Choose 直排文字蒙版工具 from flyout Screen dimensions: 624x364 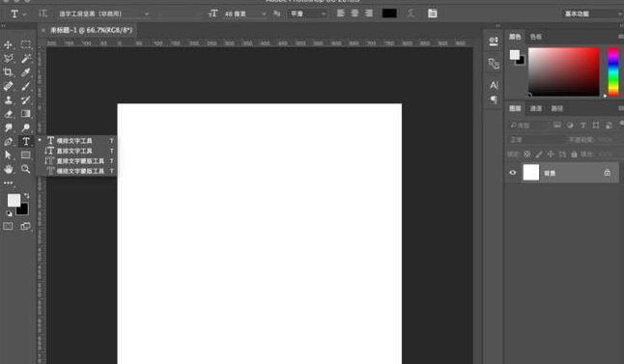click(x=77, y=160)
